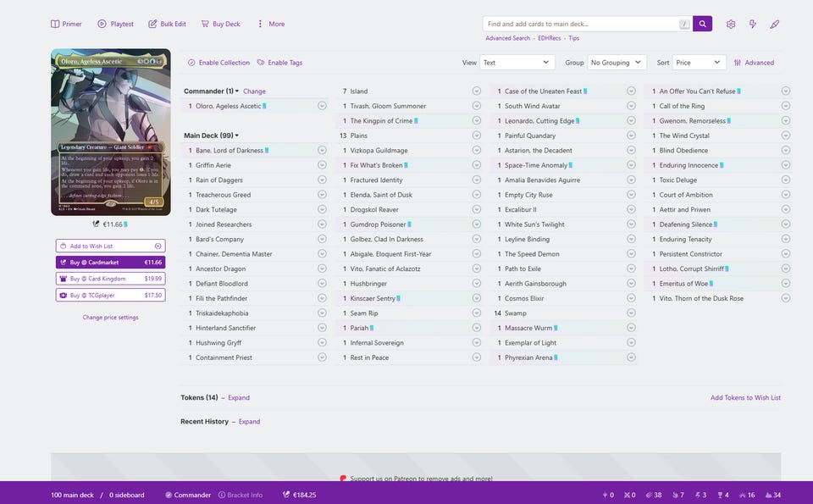The width and height of the screenshot is (813, 504).
Task: Click the lightning bolt icon
Action: click(x=752, y=24)
